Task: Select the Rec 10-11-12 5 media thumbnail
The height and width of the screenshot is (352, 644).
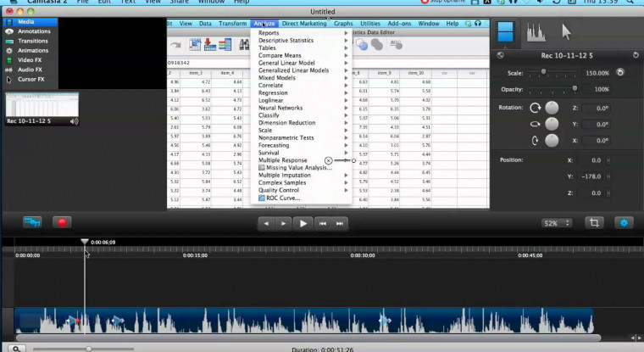Action: tap(42, 109)
